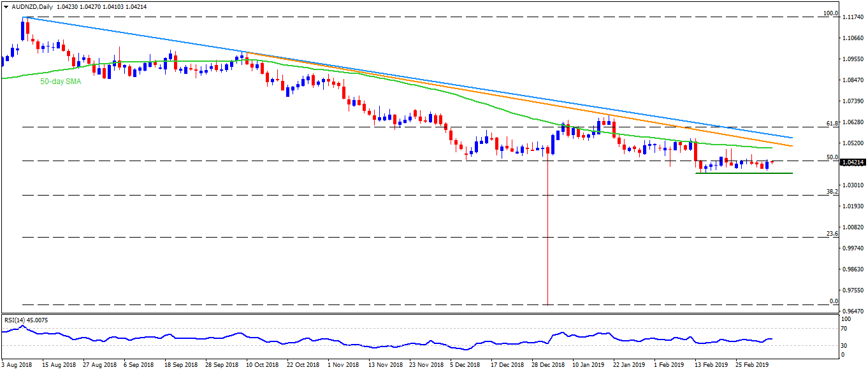Click the arrow icon beside AUDNZD,Daily title

tap(4, 6)
